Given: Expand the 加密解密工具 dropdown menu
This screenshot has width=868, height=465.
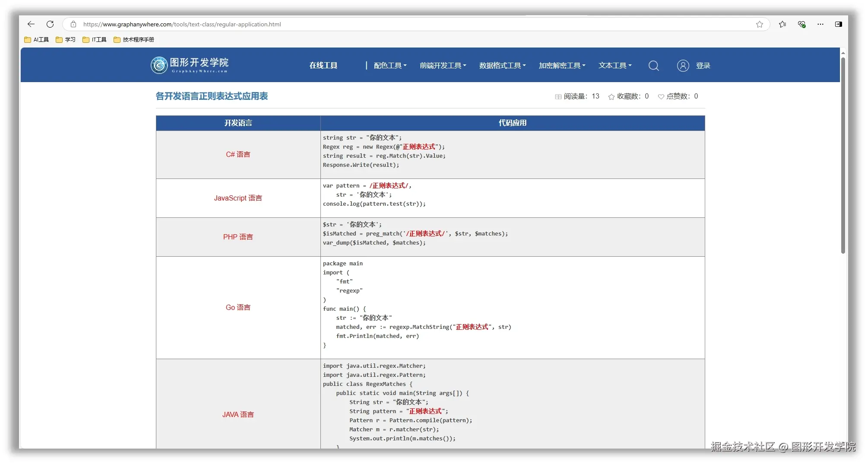Looking at the screenshot, I should [x=562, y=66].
